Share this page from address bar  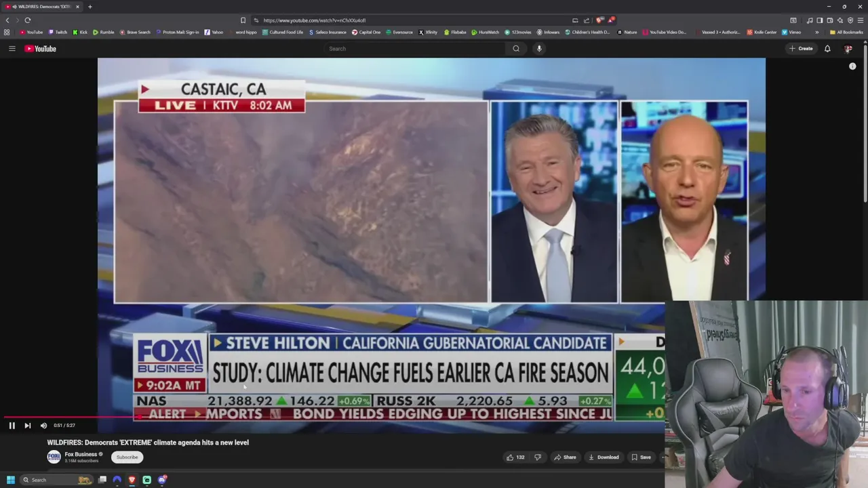587,20
